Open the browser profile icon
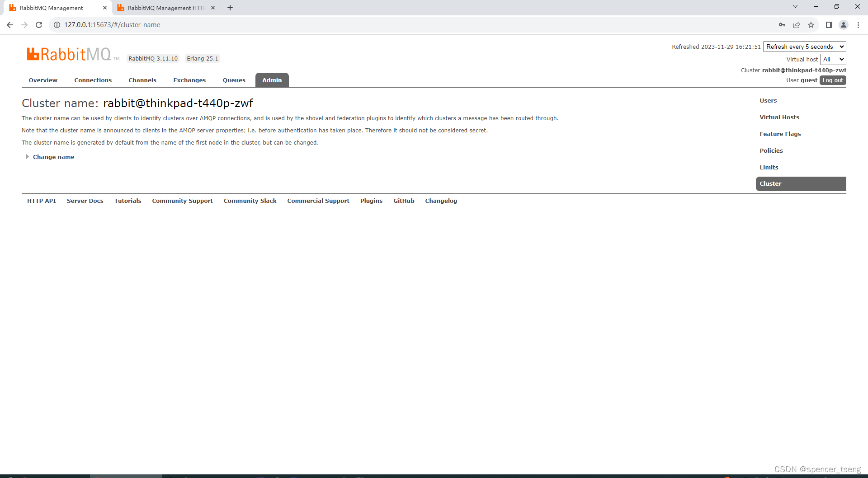868x478 pixels. pos(844,25)
